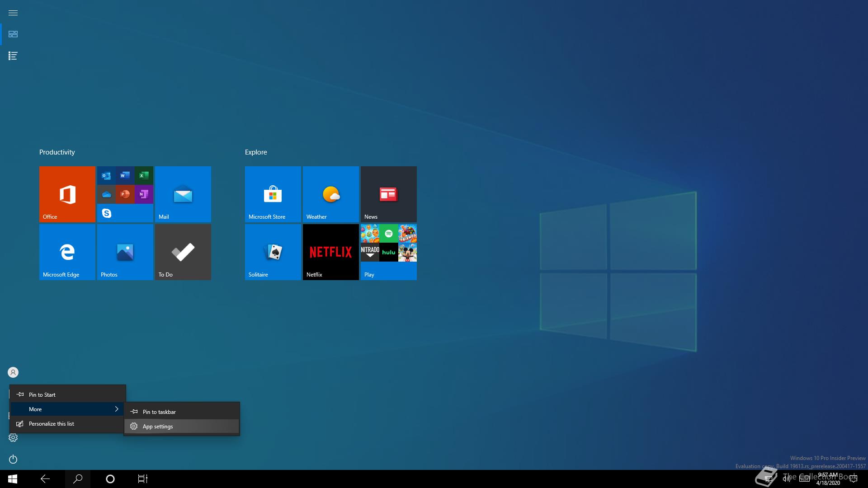The width and height of the screenshot is (868, 488).
Task: Open Task View on the taskbar
Action: tap(143, 479)
